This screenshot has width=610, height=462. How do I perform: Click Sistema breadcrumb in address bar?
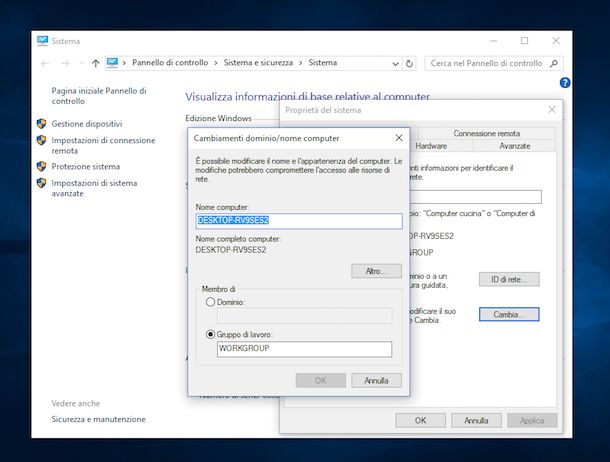[x=323, y=63]
